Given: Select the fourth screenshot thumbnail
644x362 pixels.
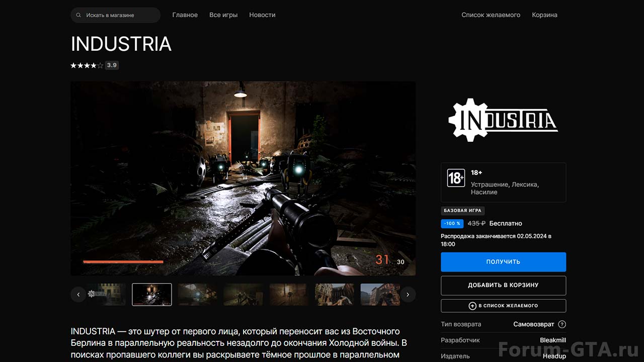Looking at the screenshot, I should click(x=244, y=295).
